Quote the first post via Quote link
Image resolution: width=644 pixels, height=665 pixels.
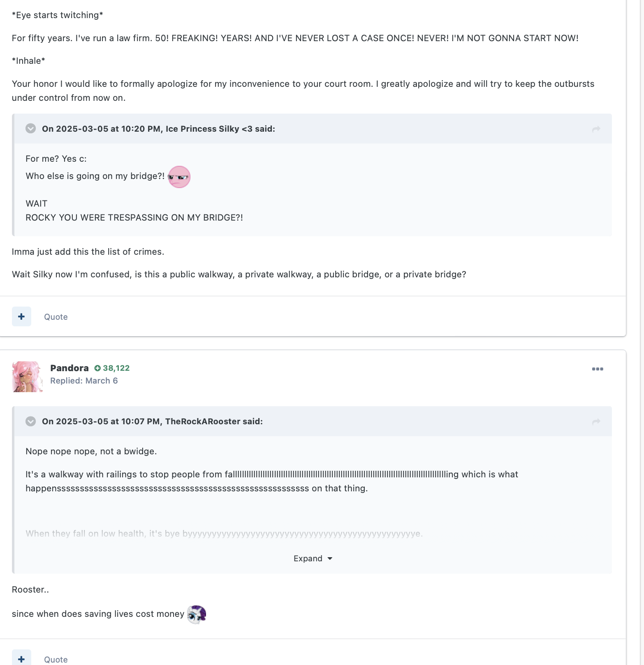coord(56,317)
